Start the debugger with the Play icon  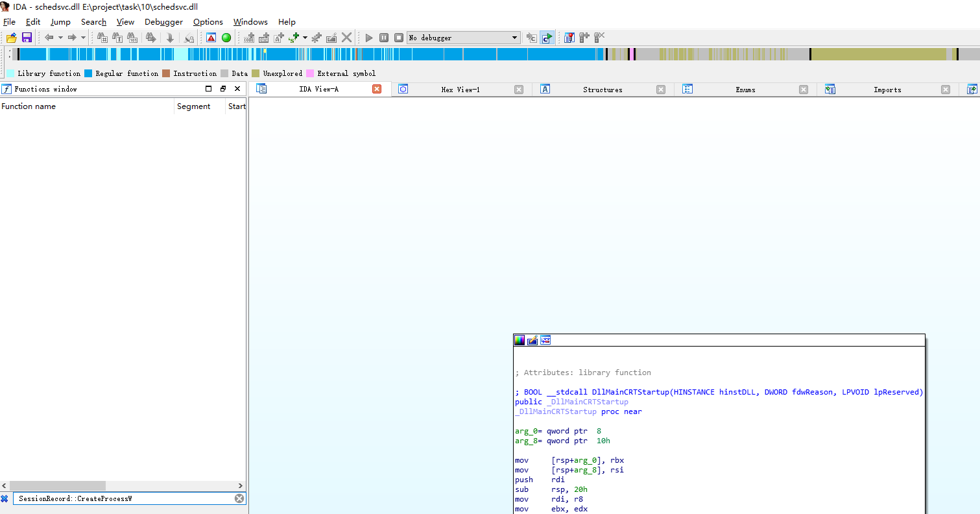[368, 37]
